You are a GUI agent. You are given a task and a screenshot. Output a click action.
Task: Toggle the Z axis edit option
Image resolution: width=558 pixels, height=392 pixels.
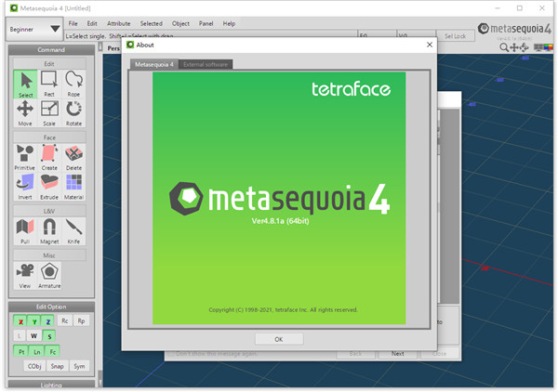point(47,321)
